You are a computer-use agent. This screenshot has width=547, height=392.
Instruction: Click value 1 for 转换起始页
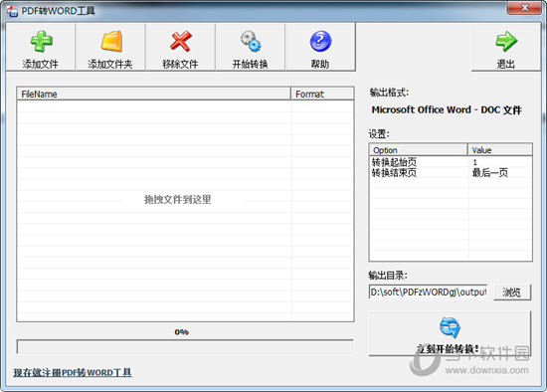(474, 162)
